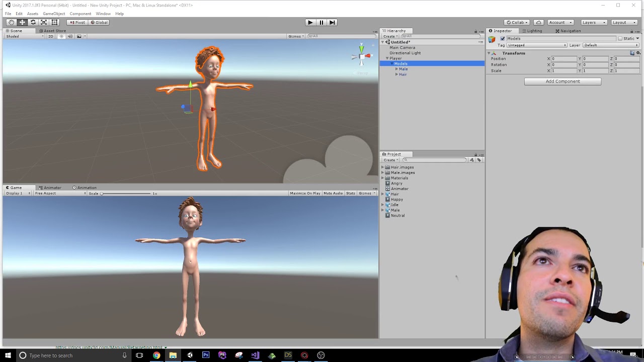Adjust the Game view Scale slider

point(126,193)
